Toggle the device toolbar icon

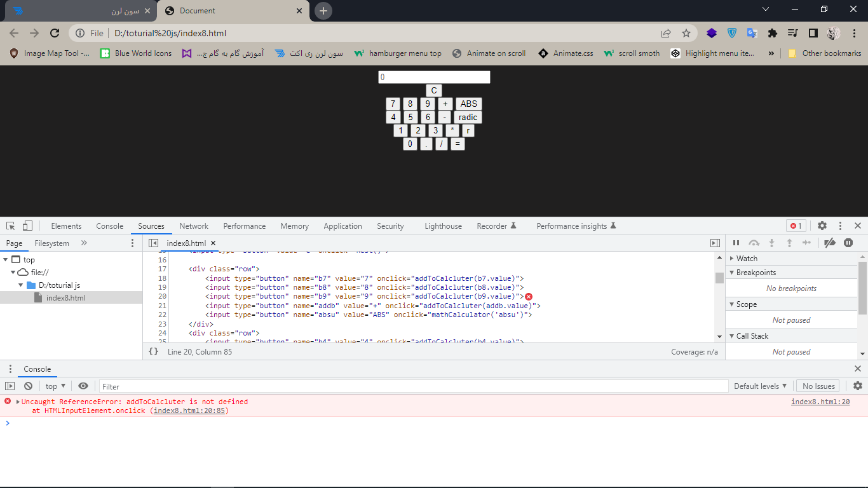(27, 226)
